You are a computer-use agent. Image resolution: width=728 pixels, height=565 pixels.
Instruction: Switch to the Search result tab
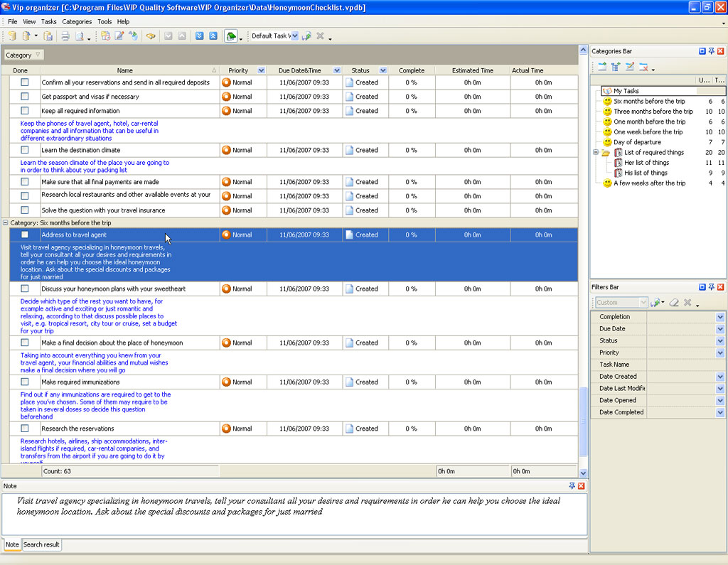point(42,544)
